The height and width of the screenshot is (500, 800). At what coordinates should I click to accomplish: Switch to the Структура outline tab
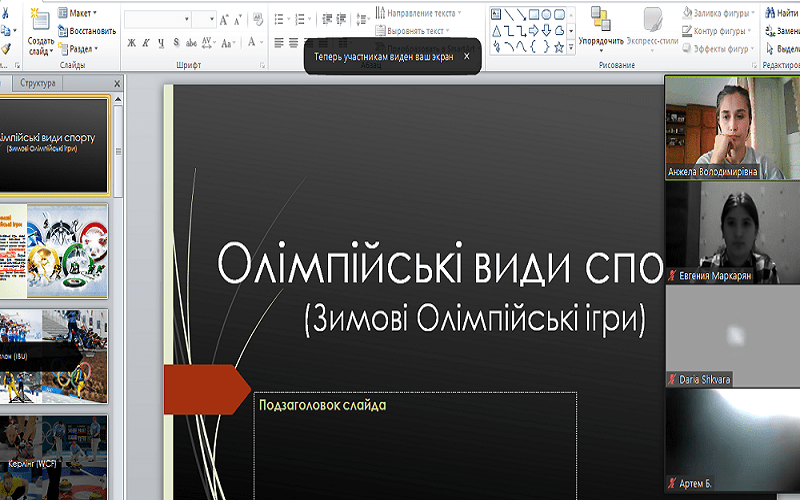pos(37,84)
